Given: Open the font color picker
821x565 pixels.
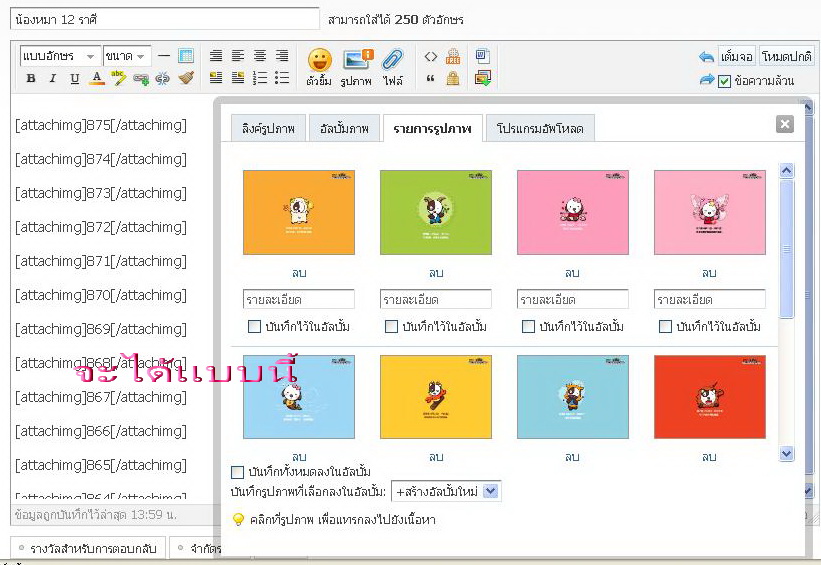Looking at the screenshot, I should tap(96, 79).
